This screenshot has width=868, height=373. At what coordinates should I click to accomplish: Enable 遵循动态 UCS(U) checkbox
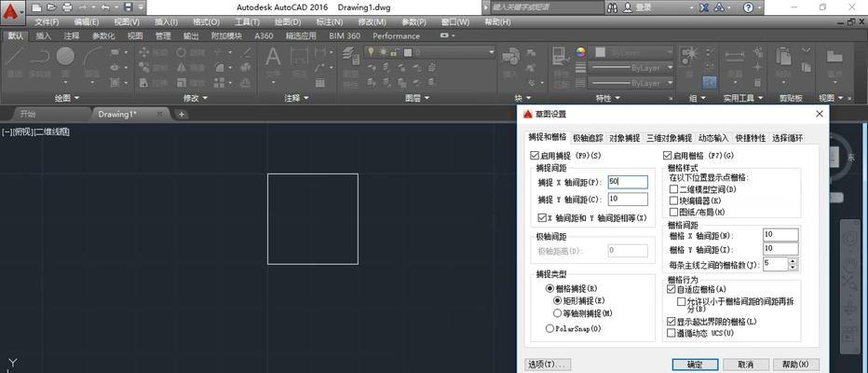pyautogui.click(x=671, y=333)
